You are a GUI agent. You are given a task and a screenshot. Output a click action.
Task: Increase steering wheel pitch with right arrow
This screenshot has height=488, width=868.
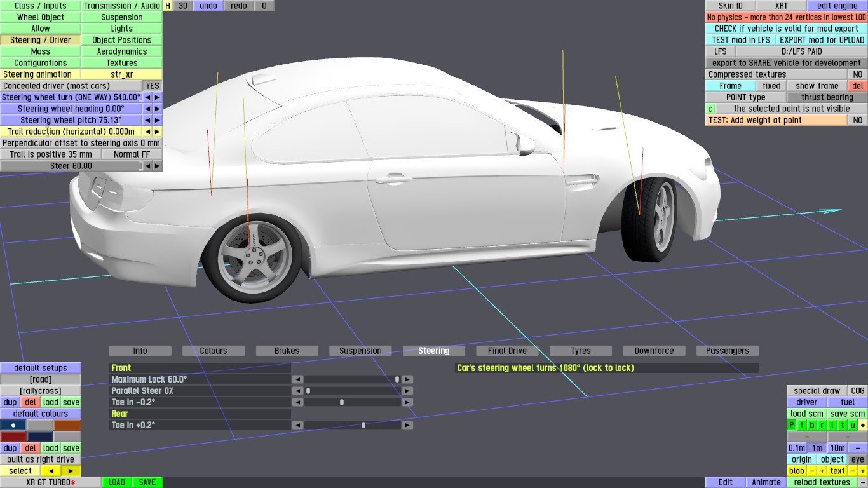point(158,120)
